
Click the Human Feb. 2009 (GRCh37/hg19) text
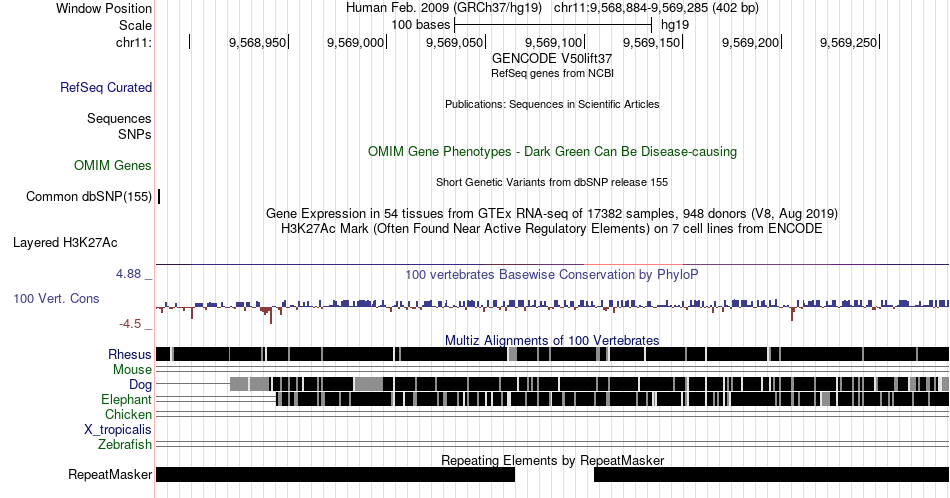[443, 8]
